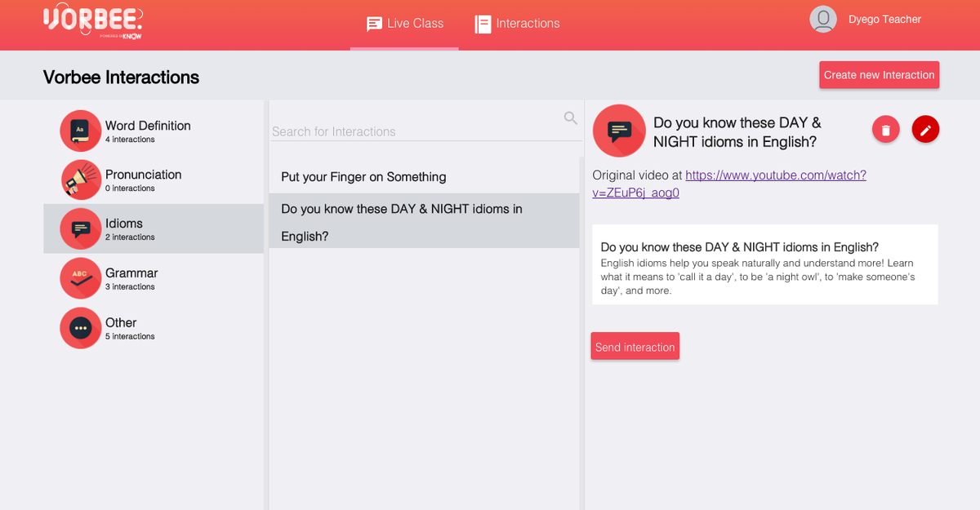Select the Pronunciation megaphone icon
The width and height of the screenshot is (980, 510).
point(81,180)
